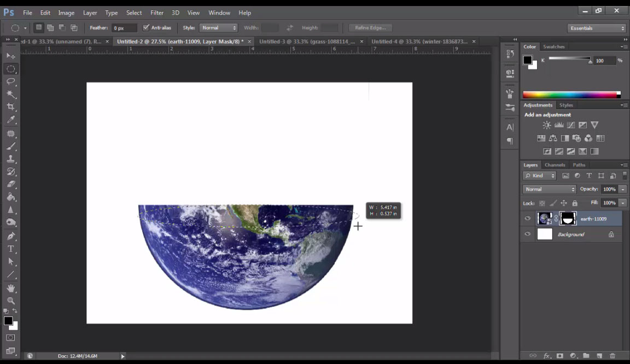Uncheck the Anti-alias option
This screenshot has height=364, width=630.
click(147, 27)
